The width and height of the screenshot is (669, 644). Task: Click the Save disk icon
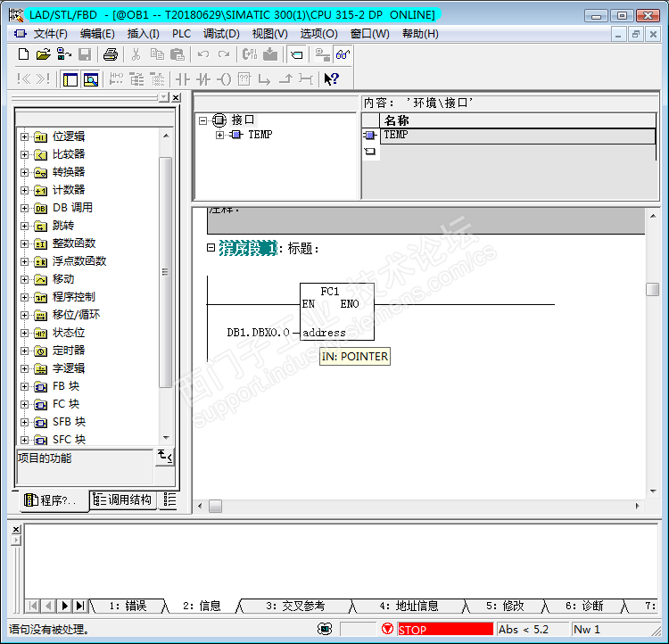coord(85,54)
